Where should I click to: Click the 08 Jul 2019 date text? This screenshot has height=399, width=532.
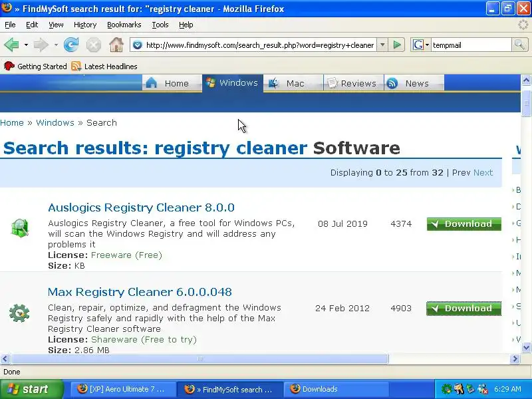(342, 223)
